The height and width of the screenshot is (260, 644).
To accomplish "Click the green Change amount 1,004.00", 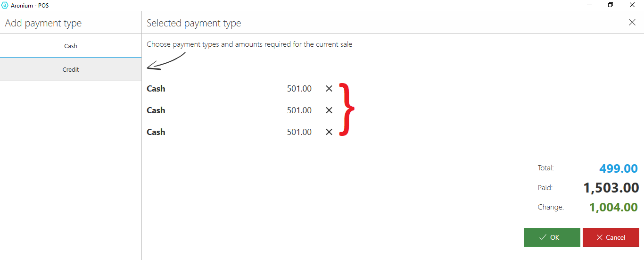I will (x=613, y=207).
